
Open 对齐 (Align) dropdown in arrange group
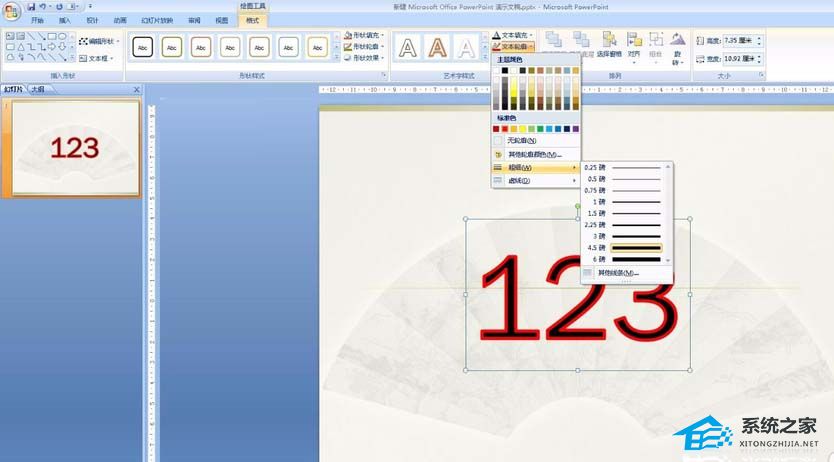[x=634, y=48]
